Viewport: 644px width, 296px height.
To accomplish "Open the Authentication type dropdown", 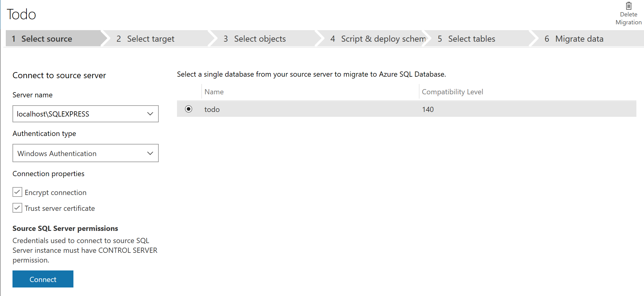I will coord(86,153).
